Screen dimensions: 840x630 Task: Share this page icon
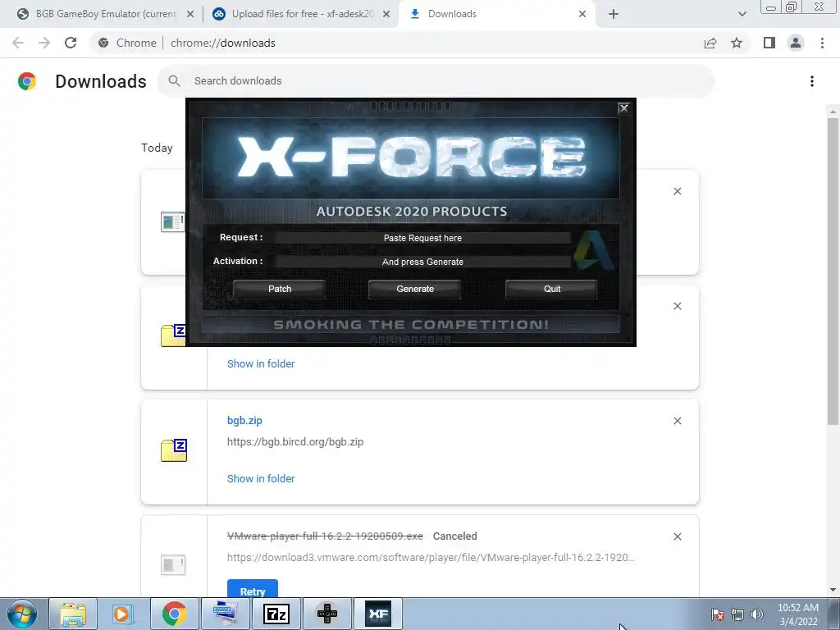pyautogui.click(x=710, y=43)
